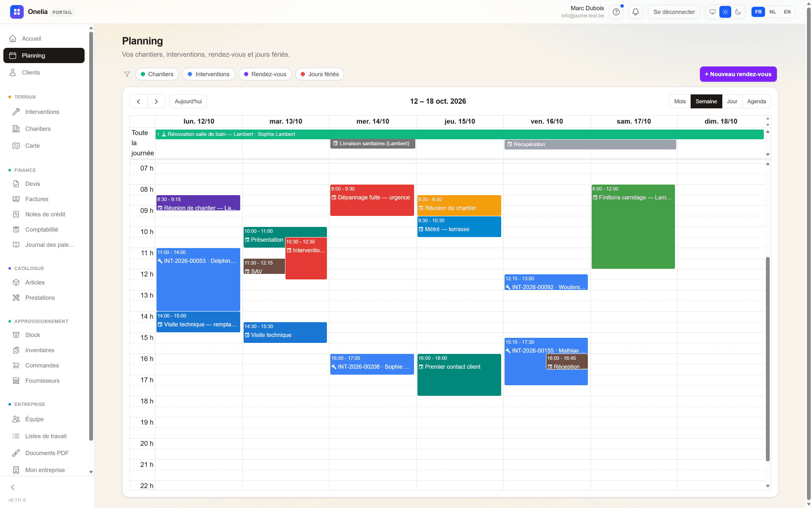This screenshot has height=508, width=812.
Task: Toggle the Jours fériés filter chip
Action: tap(320, 74)
